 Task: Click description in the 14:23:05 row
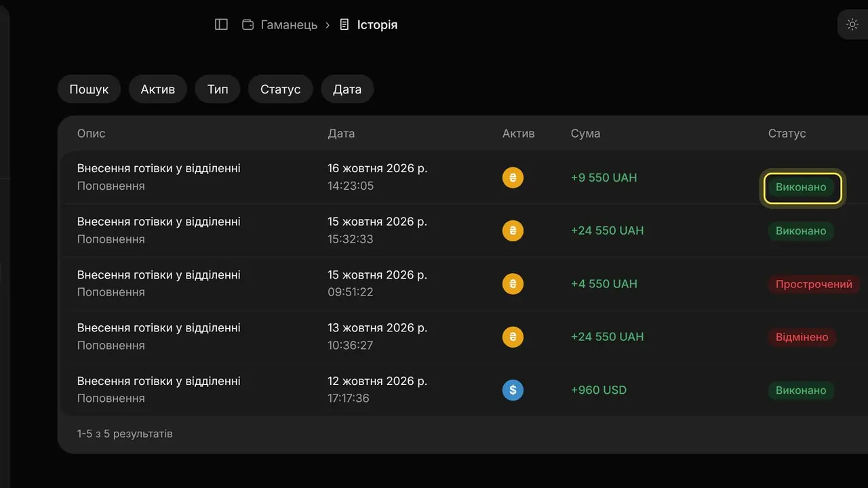point(159,168)
